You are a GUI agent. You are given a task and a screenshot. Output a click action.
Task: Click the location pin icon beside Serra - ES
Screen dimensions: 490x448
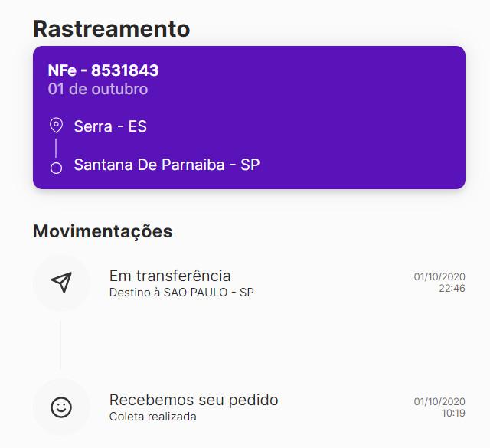pos(56,126)
